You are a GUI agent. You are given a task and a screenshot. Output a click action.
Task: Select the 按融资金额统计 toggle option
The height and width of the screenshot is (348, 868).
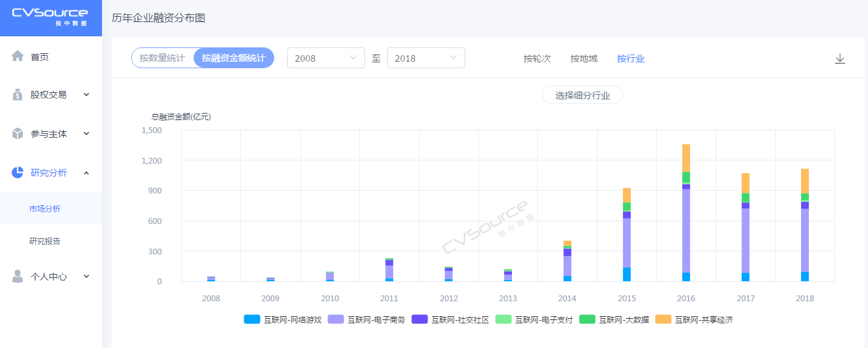click(x=233, y=58)
